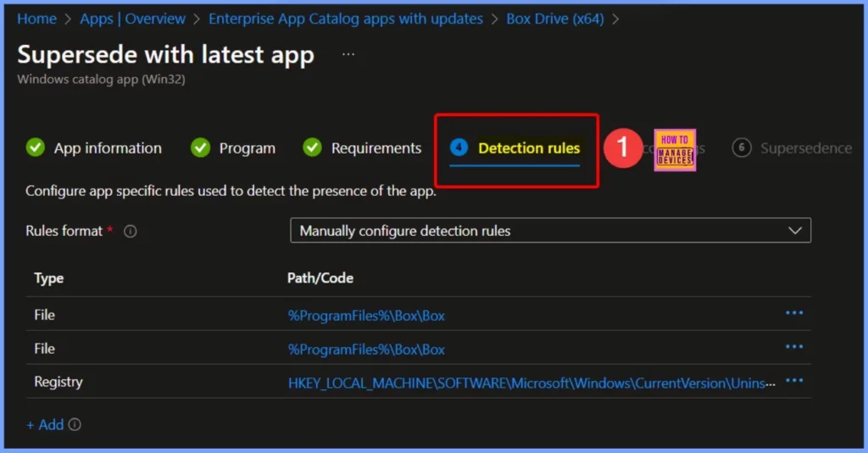Open the three-dot menu for the second File rule
The height and width of the screenshot is (453, 868).
793,347
